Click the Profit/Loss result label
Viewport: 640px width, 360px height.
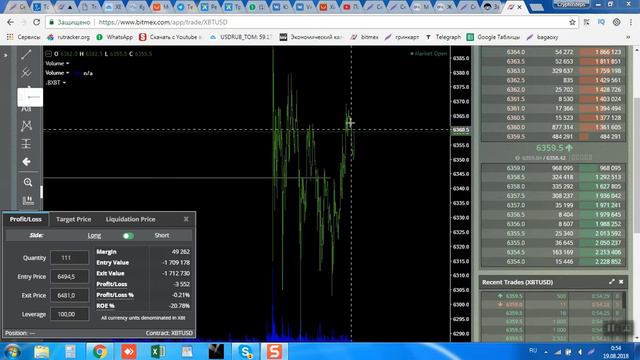[x=111, y=284]
